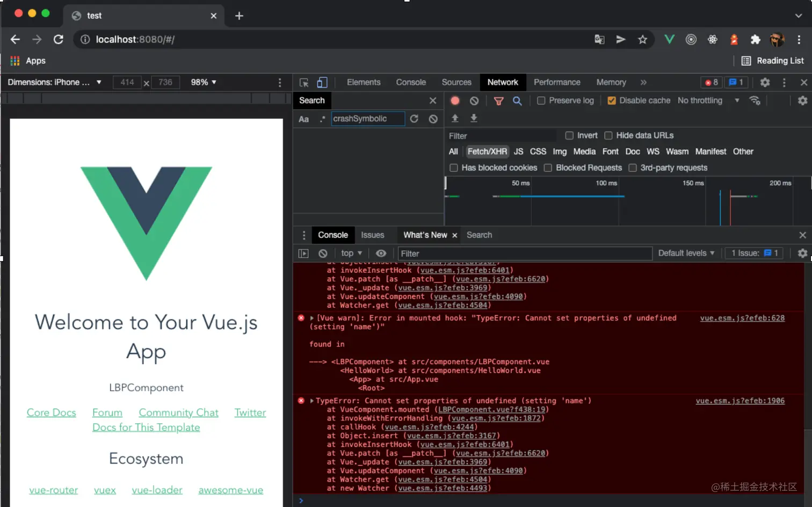Screen dimensions: 812x507
Task: Clear the search panel results
Action: click(433, 119)
